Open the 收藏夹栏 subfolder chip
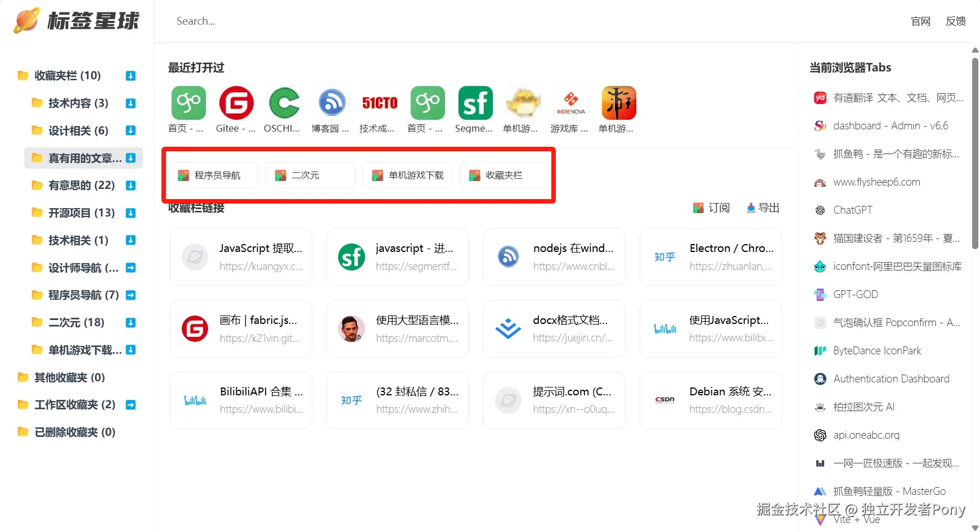This screenshot has height=532, width=980. coord(505,175)
